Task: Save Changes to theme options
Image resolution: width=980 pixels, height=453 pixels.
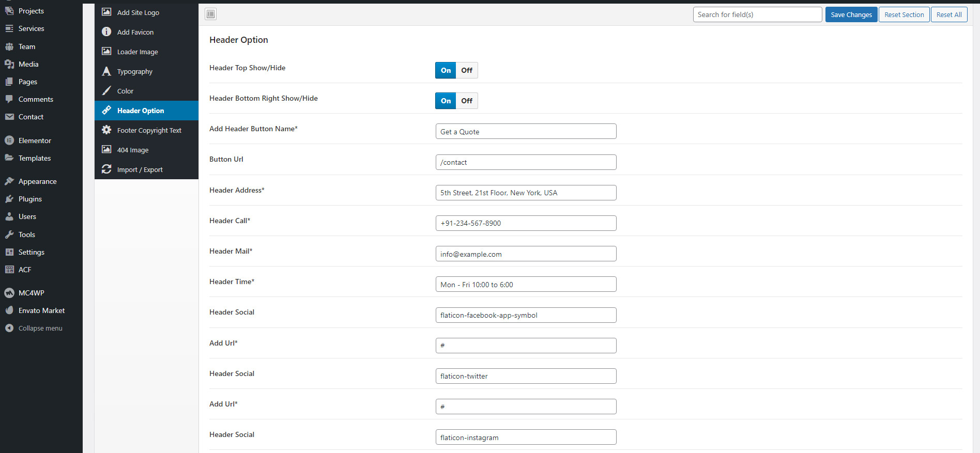Action: [x=851, y=14]
